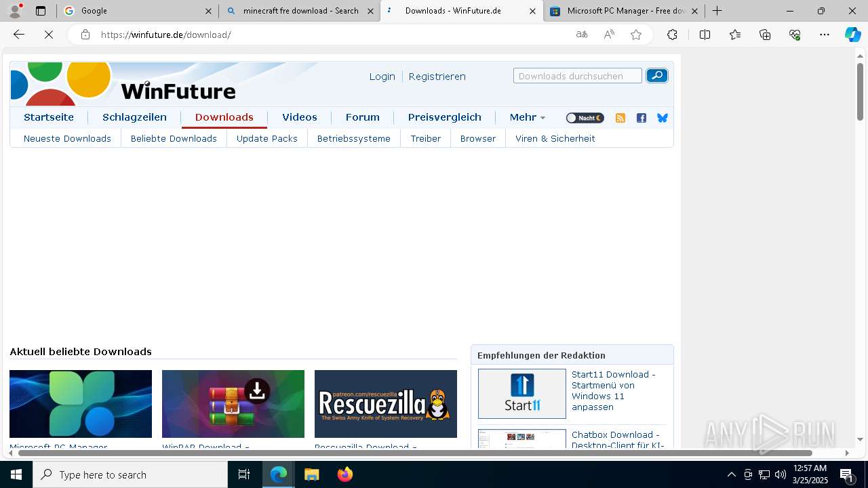
Task: Activate Read aloud icon
Action: 609,35
